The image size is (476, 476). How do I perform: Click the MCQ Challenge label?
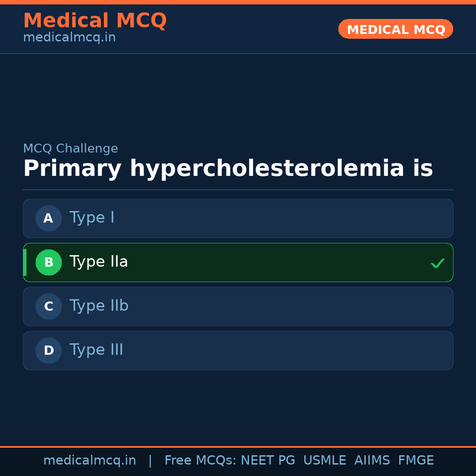(71, 149)
